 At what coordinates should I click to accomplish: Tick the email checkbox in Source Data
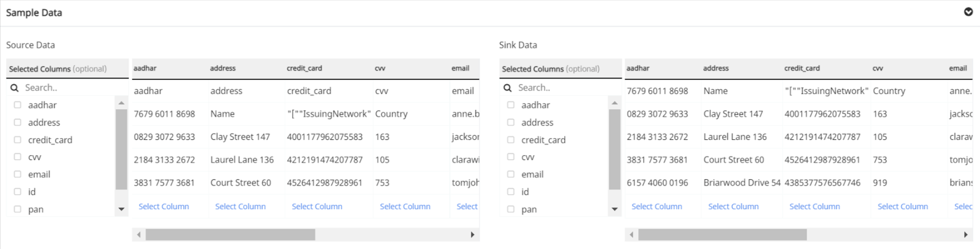18,174
